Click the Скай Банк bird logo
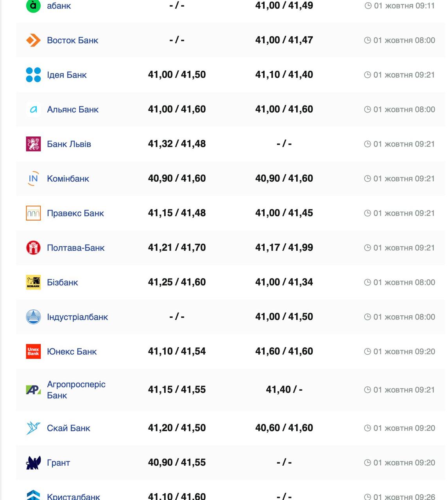The height and width of the screenshot is (500, 448). [33, 428]
